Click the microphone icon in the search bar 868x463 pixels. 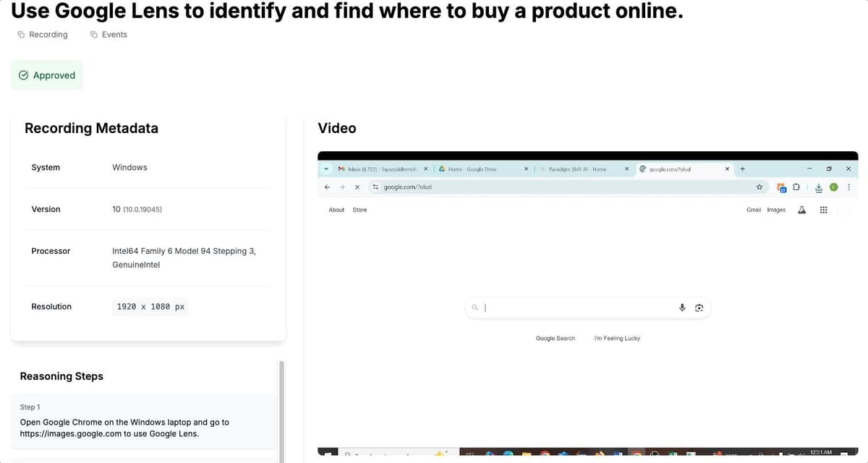(682, 307)
